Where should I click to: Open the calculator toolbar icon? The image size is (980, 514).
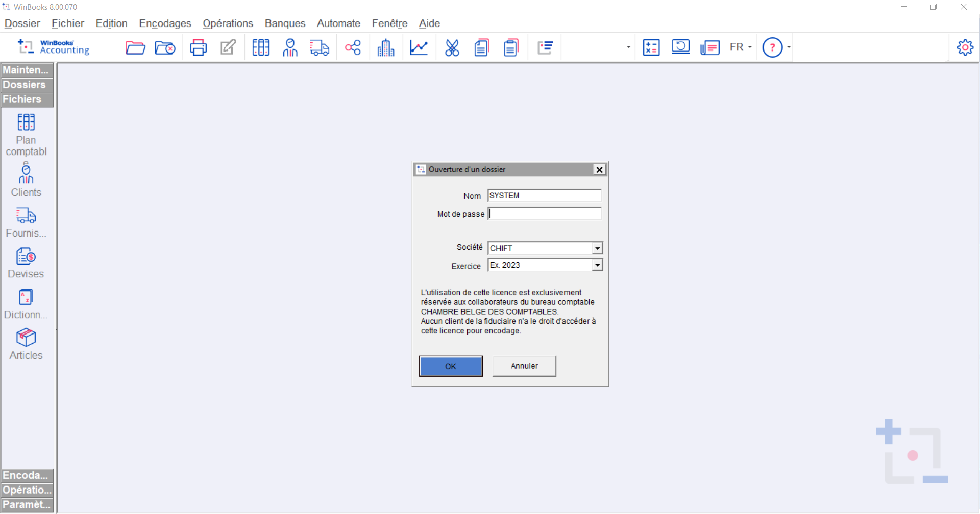coord(651,47)
